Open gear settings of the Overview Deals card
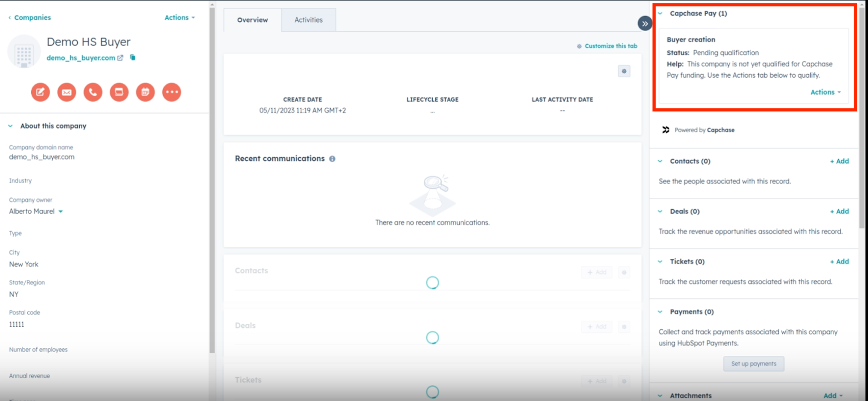This screenshot has width=868, height=401. tap(624, 327)
